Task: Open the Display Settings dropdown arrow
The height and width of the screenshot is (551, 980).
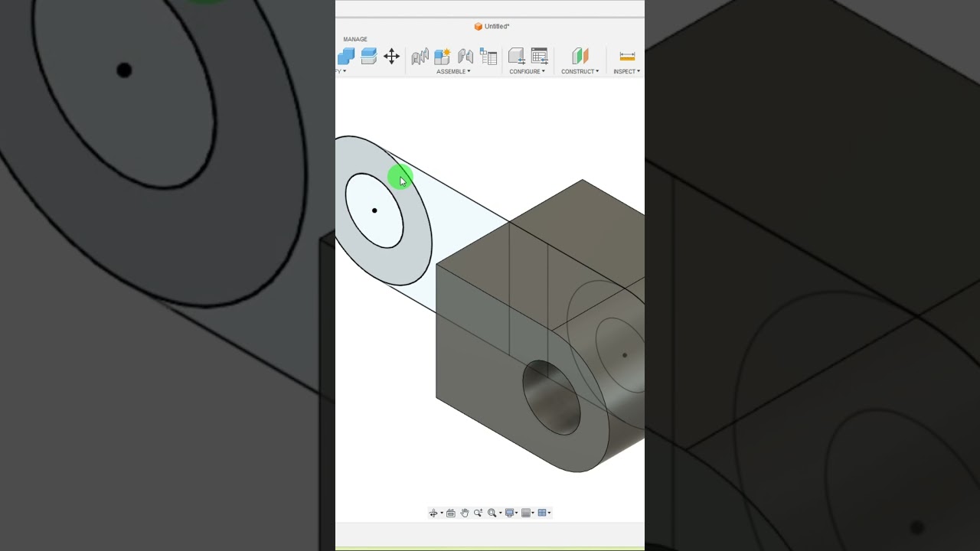Action: coord(517,514)
